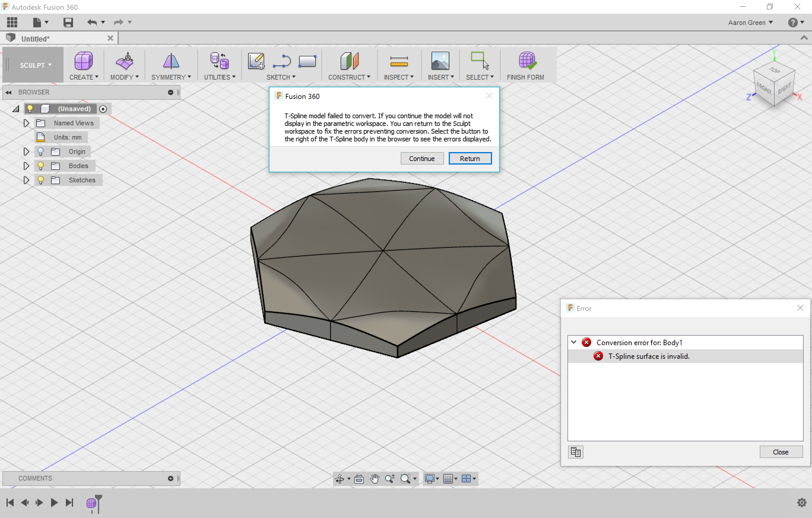Open the CREATE menu
Image resolution: width=812 pixels, height=518 pixels.
(84, 77)
